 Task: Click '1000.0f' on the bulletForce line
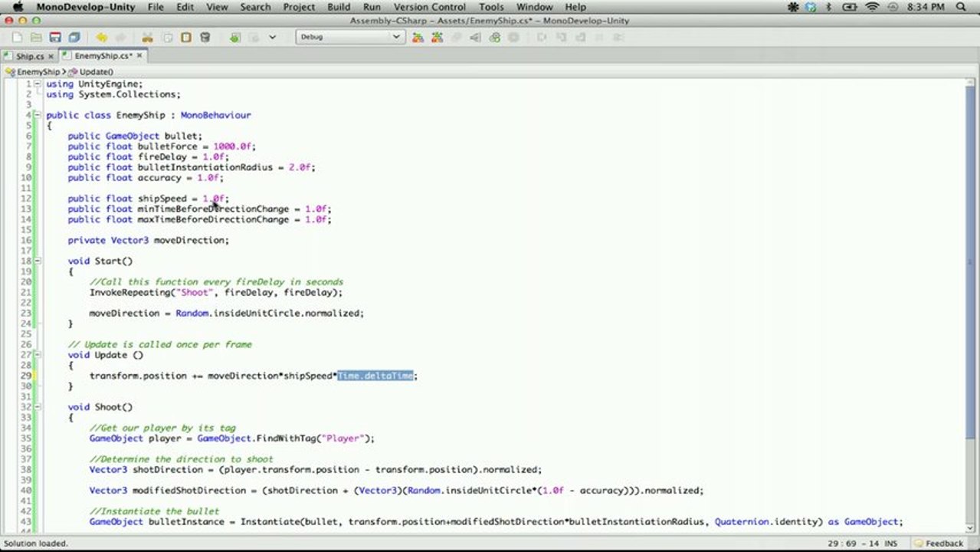pos(232,146)
